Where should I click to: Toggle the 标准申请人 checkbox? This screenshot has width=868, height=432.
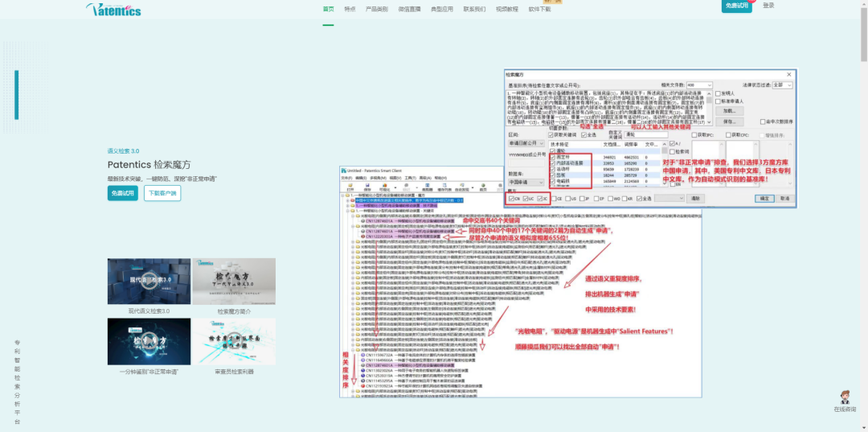pyautogui.click(x=718, y=101)
